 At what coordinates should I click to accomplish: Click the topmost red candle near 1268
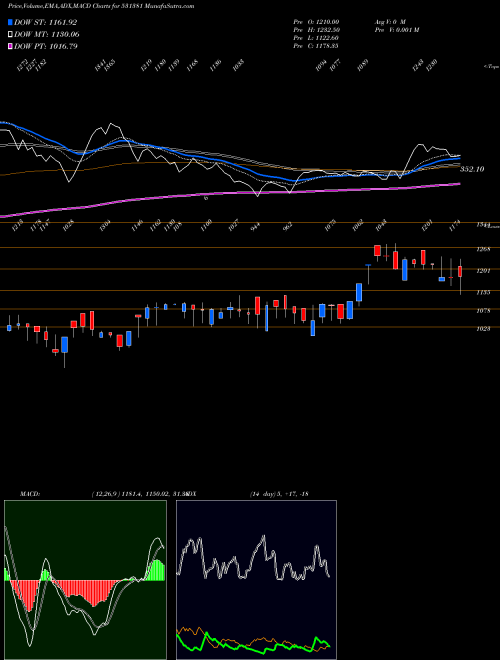[x=378, y=250]
